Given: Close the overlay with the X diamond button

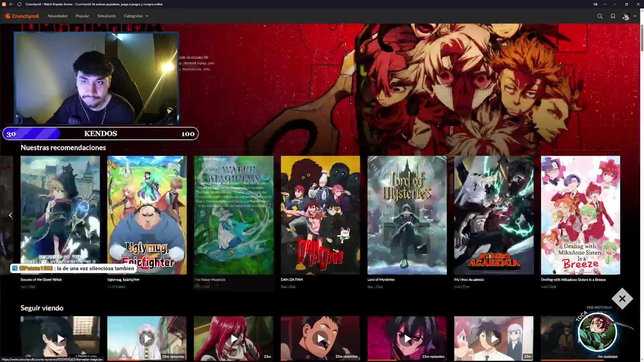Looking at the screenshot, I should click(x=622, y=299).
